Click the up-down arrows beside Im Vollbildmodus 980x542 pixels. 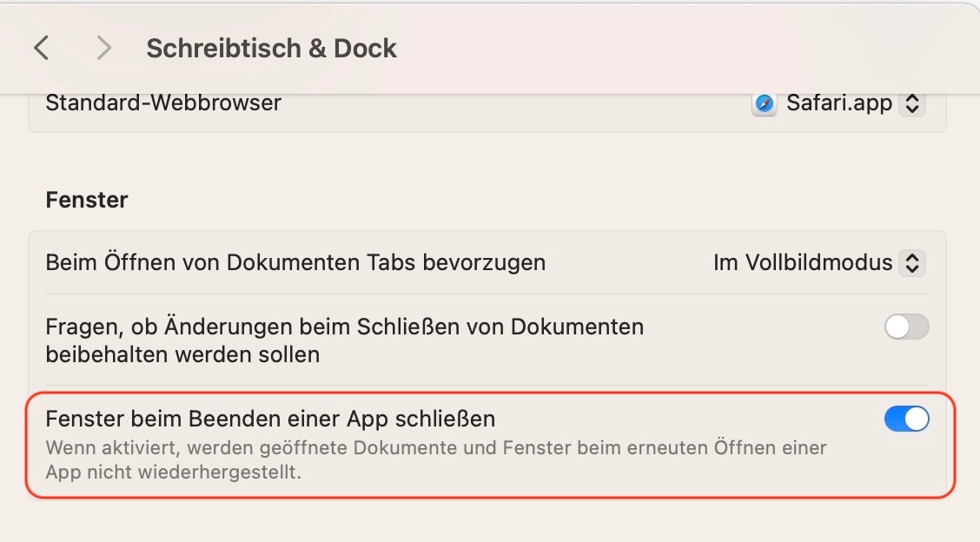[911, 262]
